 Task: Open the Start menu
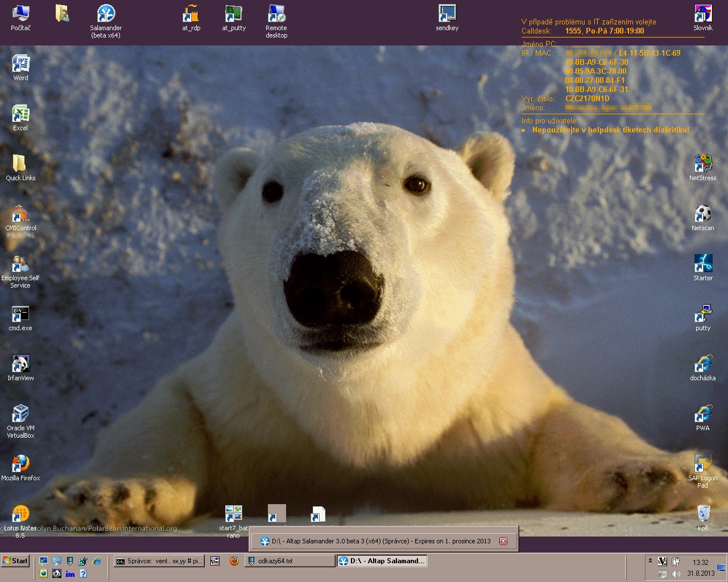click(x=15, y=561)
